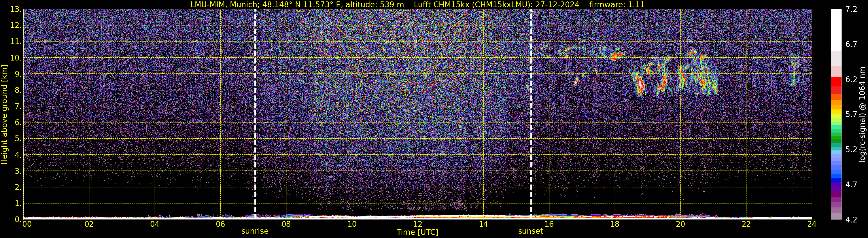Click the height-axis tick label "10."
868x238 pixels.
tap(16, 58)
